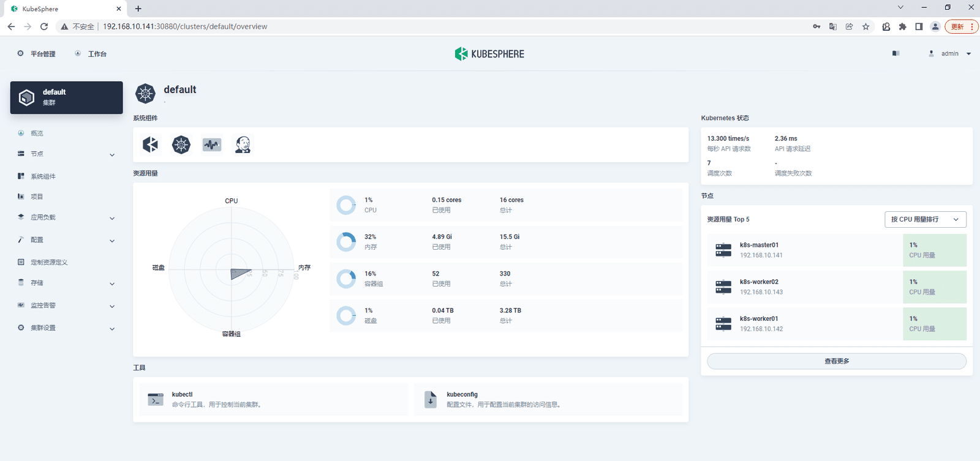Open 工作台 in the top bar

tap(97, 54)
